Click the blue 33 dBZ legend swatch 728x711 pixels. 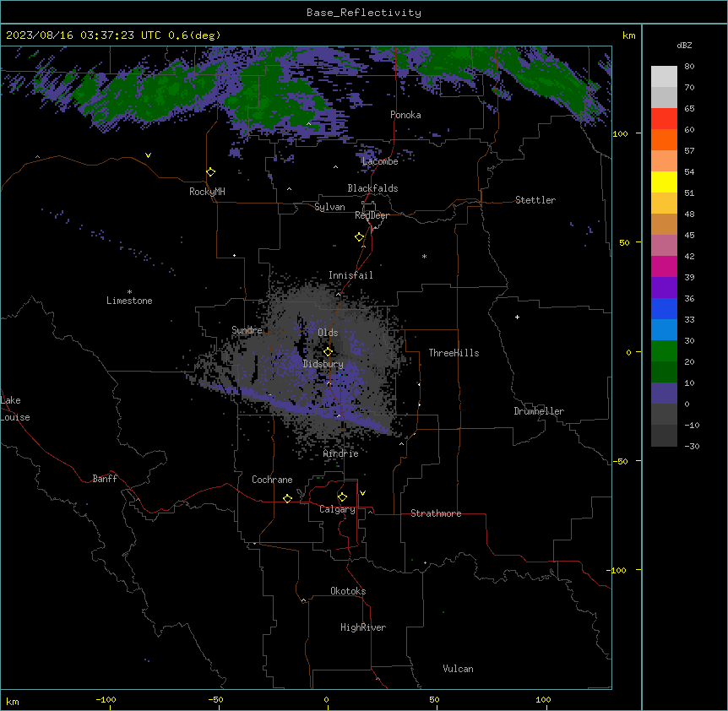pyautogui.click(x=664, y=330)
